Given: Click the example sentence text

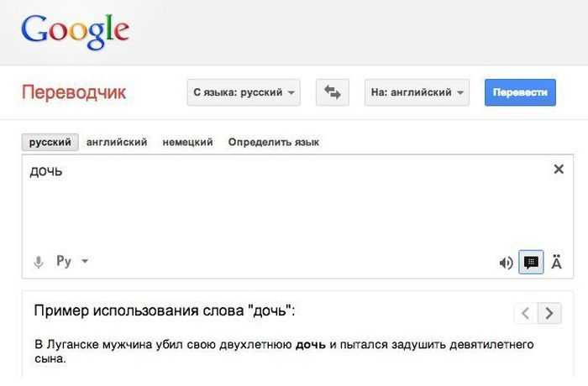Looking at the screenshot, I should pyautogui.click(x=284, y=351).
